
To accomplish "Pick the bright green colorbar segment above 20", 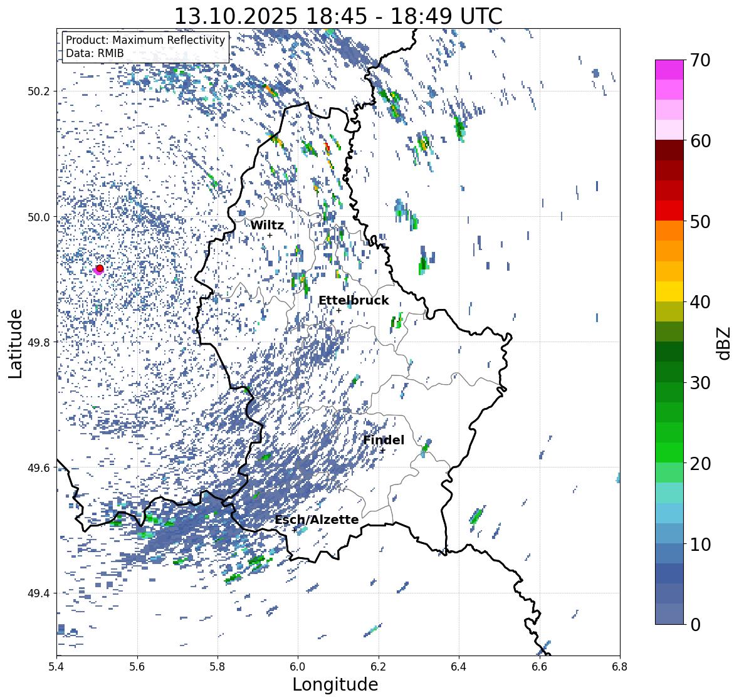I will 669,452.
